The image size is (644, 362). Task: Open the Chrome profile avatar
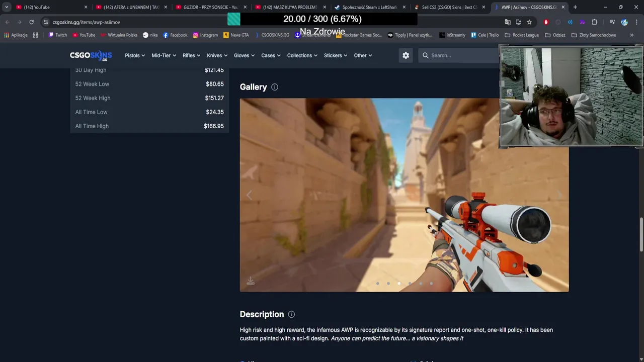click(x=624, y=22)
